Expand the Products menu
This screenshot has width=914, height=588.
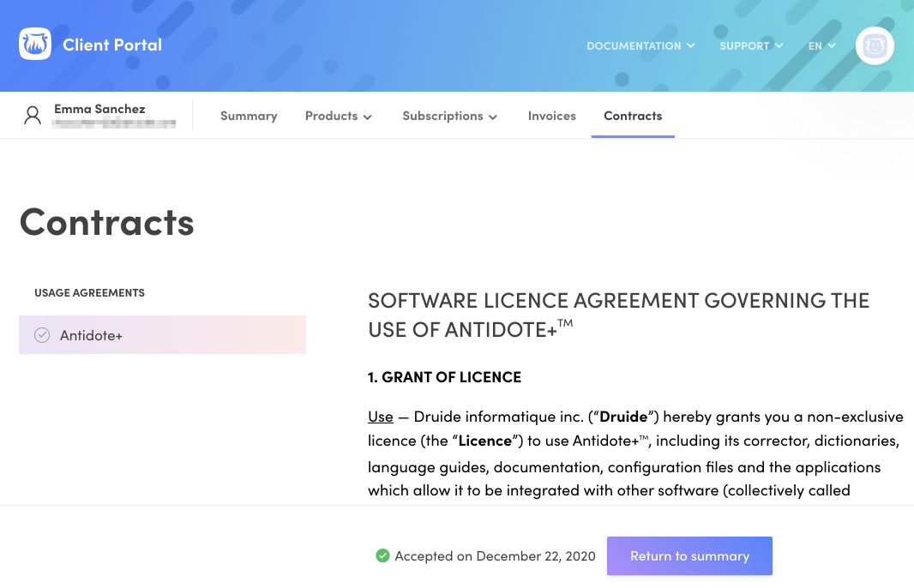point(338,117)
